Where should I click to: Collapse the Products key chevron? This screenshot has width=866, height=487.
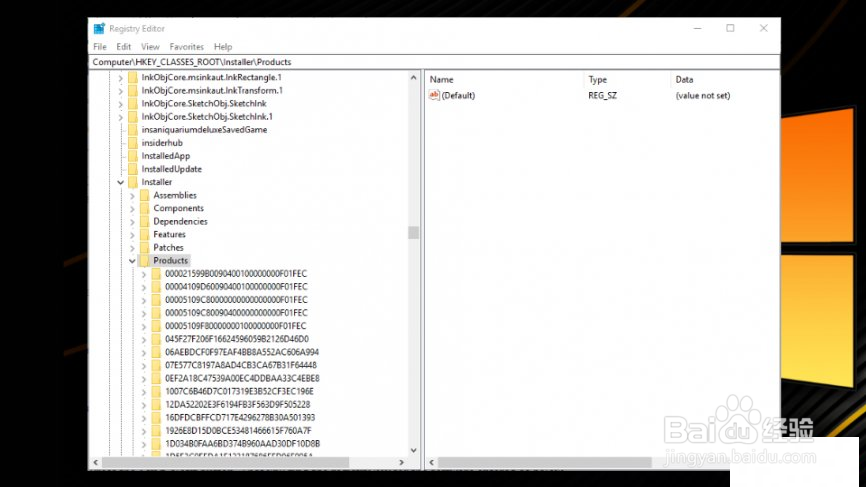point(132,261)
